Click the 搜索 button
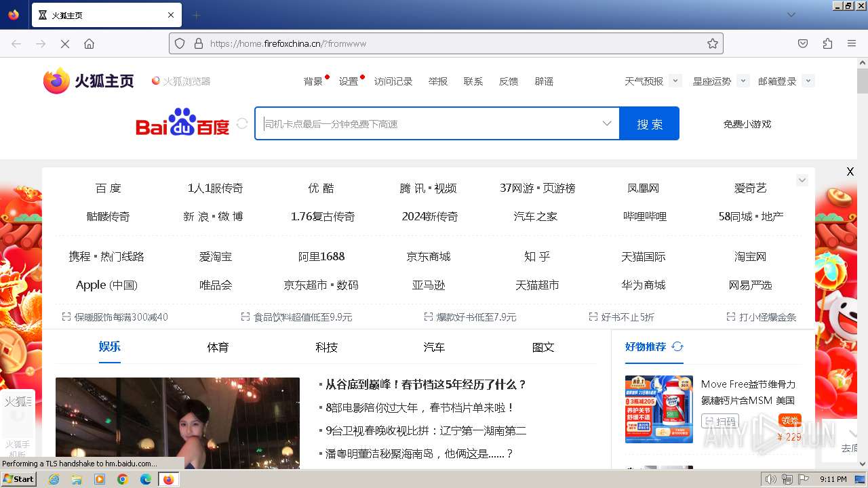The height and width of the screenshot is (488, 868). coord(650,123)
